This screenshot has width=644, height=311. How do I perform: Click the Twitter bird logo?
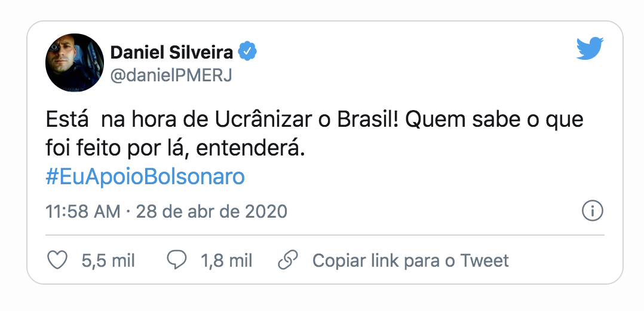(590, 49)
